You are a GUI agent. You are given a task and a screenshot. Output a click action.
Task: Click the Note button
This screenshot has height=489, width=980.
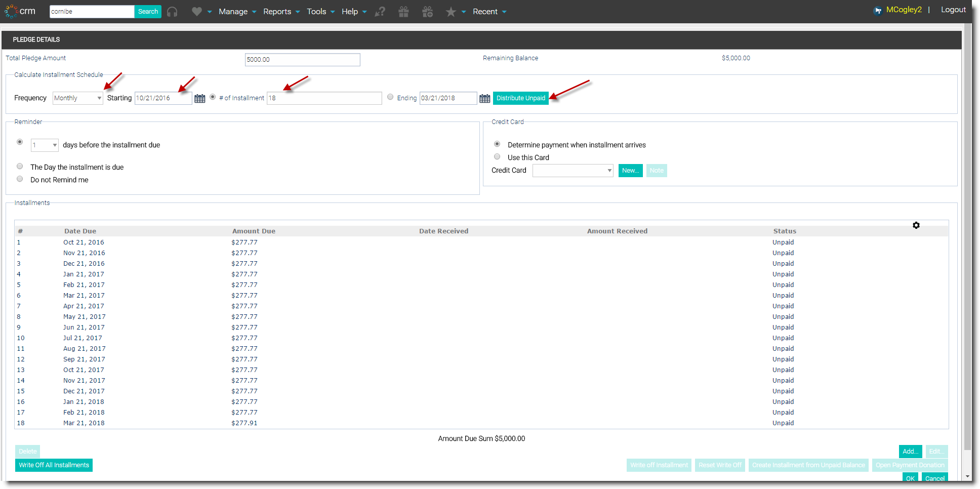click(x=657, y=171)
